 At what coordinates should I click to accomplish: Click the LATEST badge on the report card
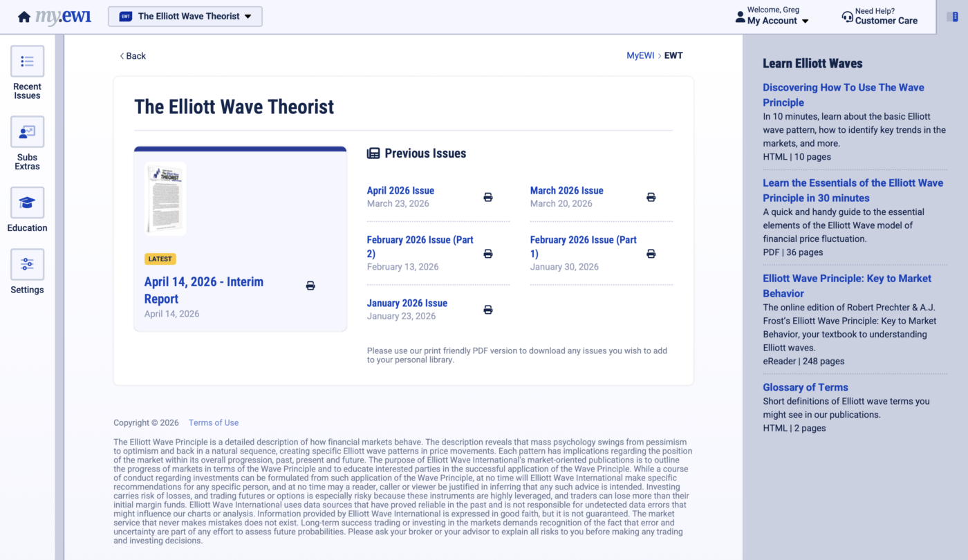coord(160,259)
